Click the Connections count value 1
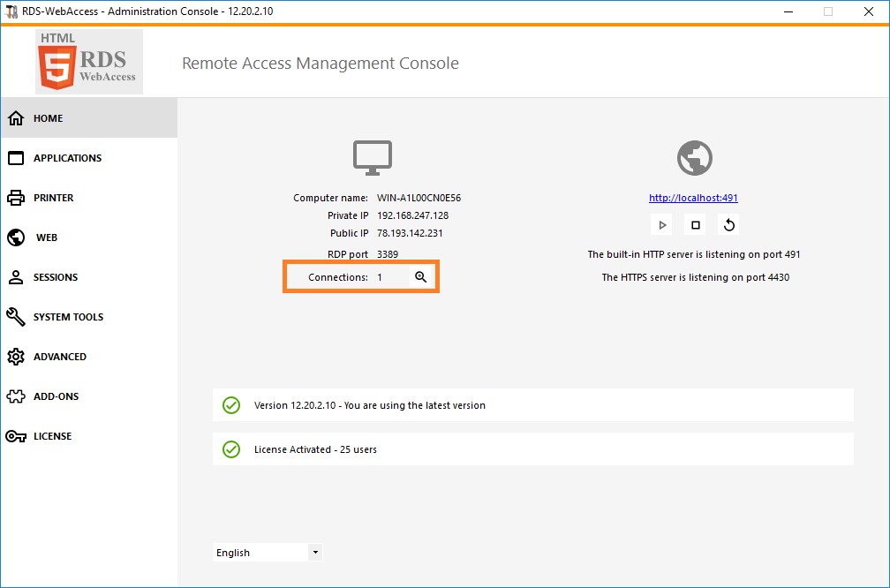Image resolution: width=890 pixels, height=588 pixels. pyautogui.click(x=380, y=277)
